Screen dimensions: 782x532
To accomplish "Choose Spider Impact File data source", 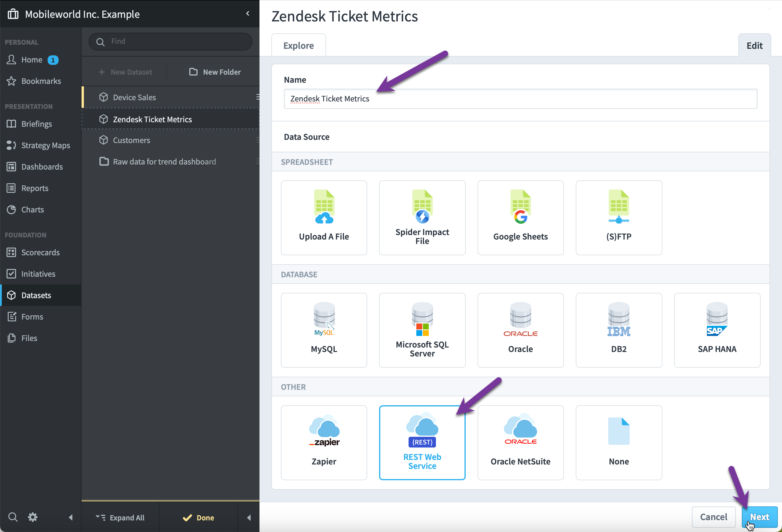I will click(422, 218).
